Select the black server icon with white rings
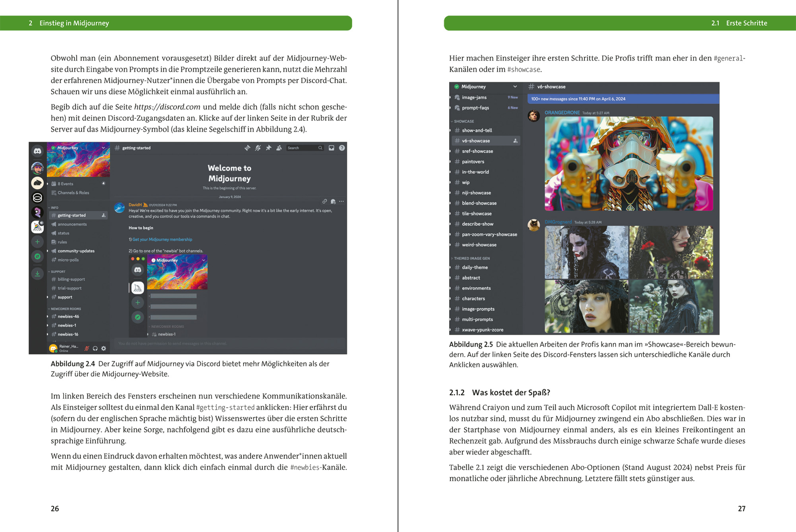Image resolution: width=796 pixels, height=532 pixels. click(37, 197)
